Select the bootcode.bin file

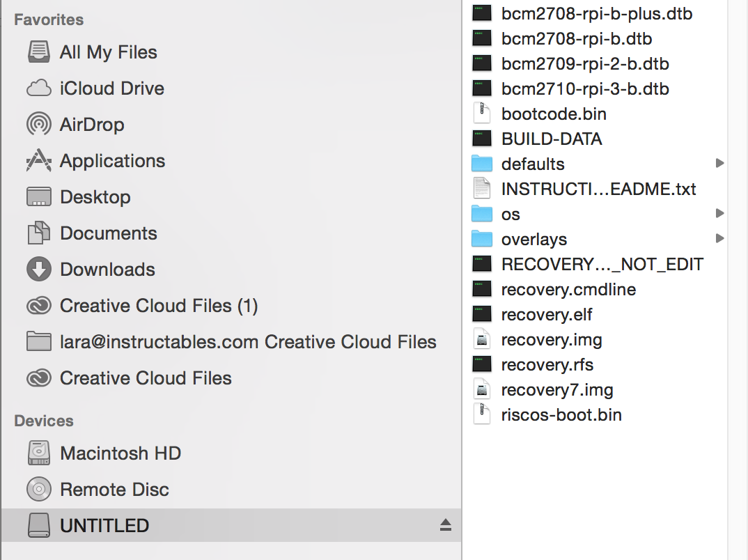click(553, 114)
